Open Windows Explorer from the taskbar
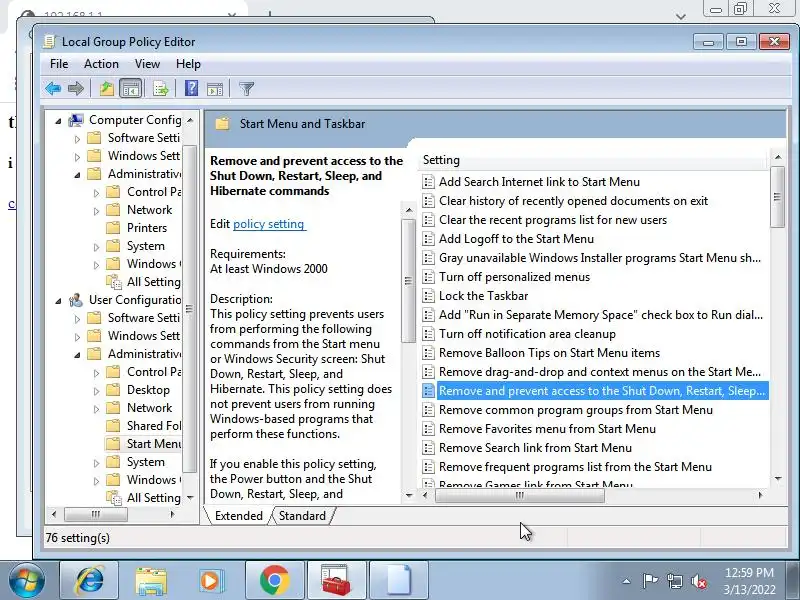Image resolution: width=800 pixels, height=600 pixels. click(x=151, y=581)
